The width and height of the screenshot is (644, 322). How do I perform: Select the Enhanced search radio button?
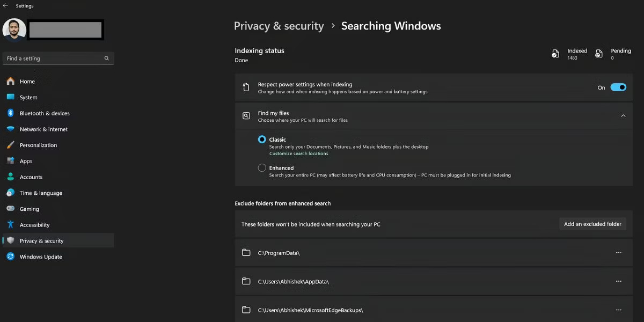pyautogui.click(x=262, y=167)
